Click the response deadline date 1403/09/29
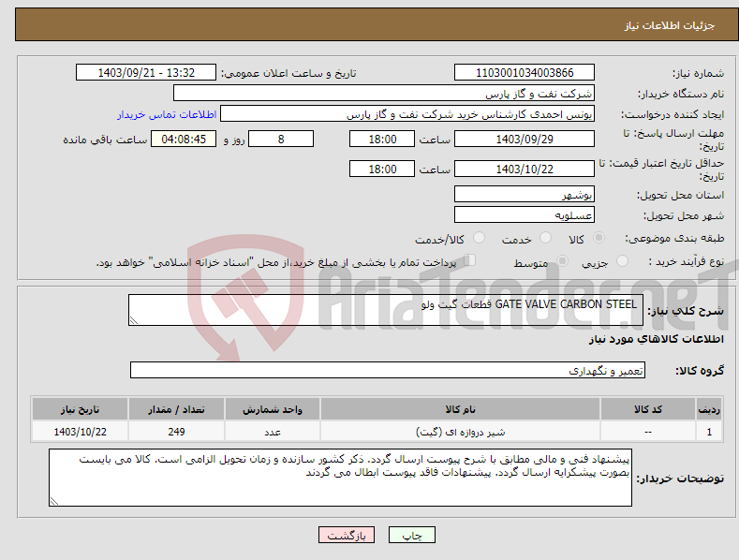Viewport: 739px width, 560px height. (x=525, y=139)
